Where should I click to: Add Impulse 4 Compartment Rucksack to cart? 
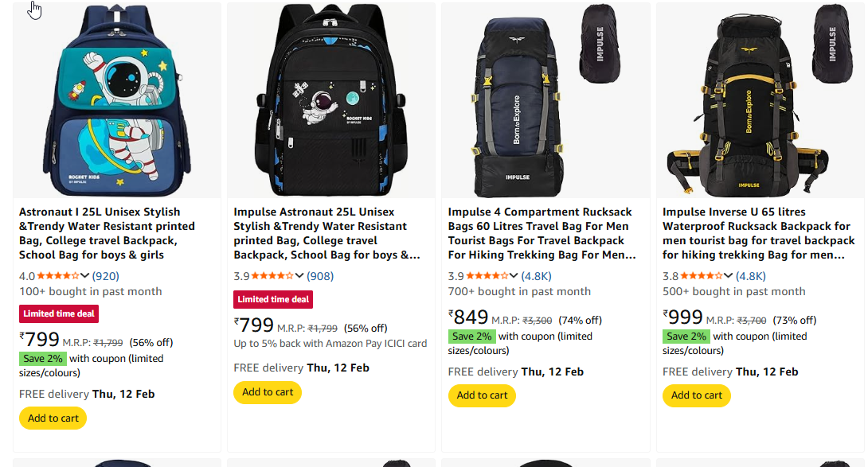(482, 395)
